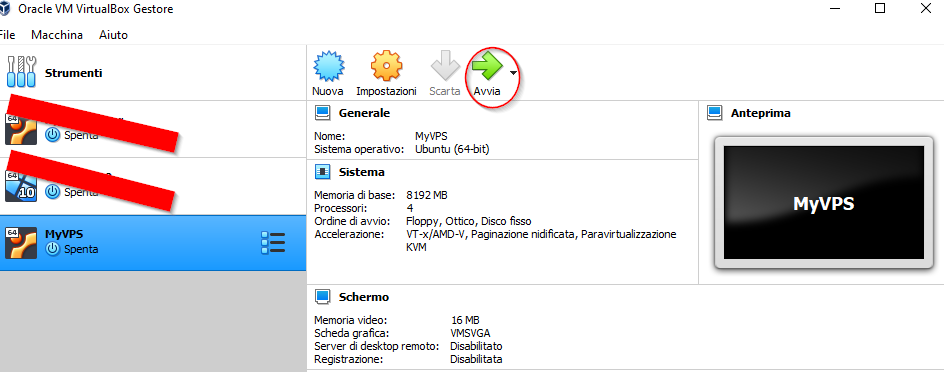Click the Nome MyVPS value
The image size is (944, 372).
[x=431, y=136]
